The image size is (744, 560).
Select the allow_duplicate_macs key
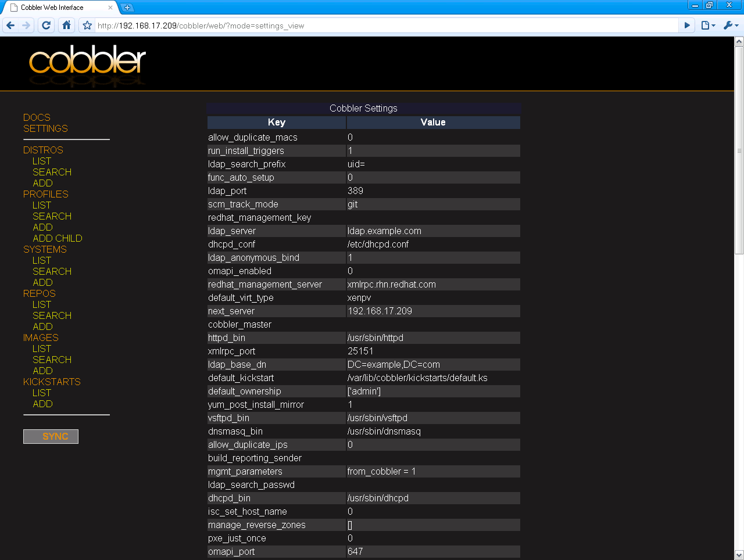tap(253, 138)
